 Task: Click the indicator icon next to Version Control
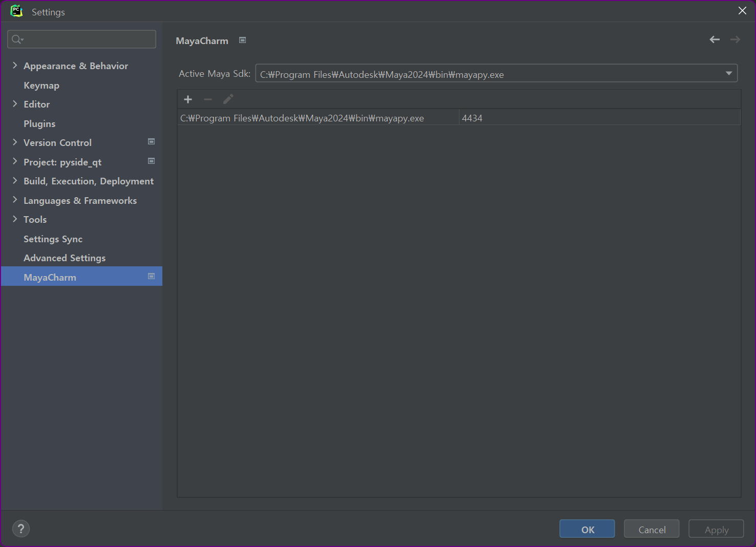click(x=151, y=142)
